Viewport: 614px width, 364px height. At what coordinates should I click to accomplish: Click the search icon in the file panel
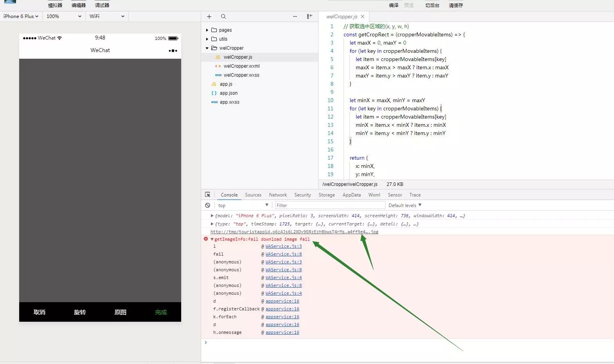click(223, 16)
